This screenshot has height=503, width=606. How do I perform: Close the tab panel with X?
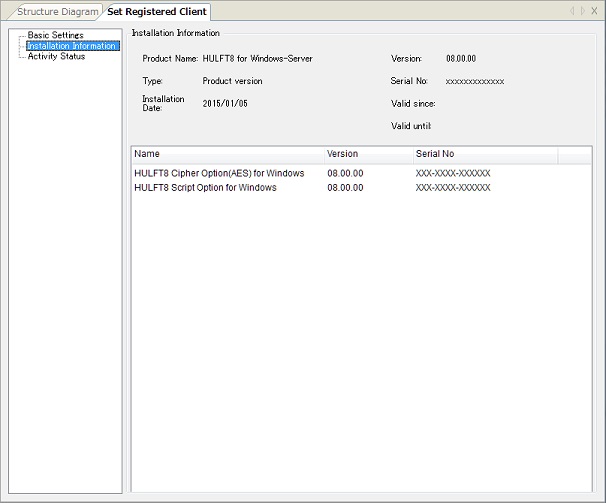(x=595, y=11)
